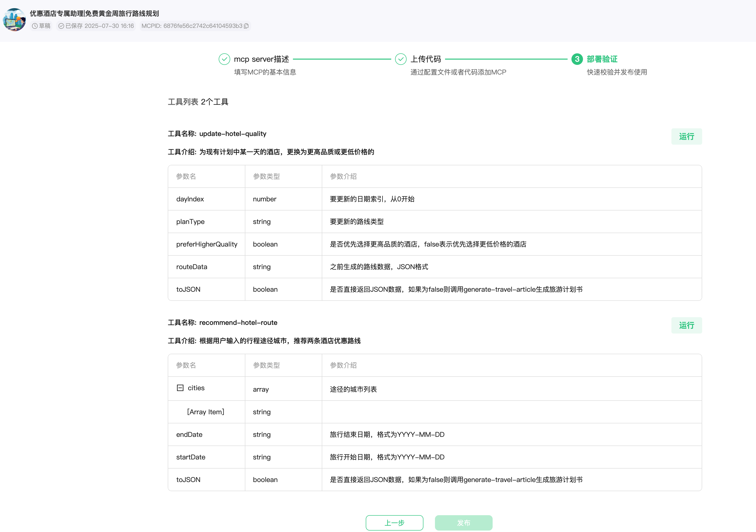
Task: Open the mcp server描述 step
Action: coord(261,59)
